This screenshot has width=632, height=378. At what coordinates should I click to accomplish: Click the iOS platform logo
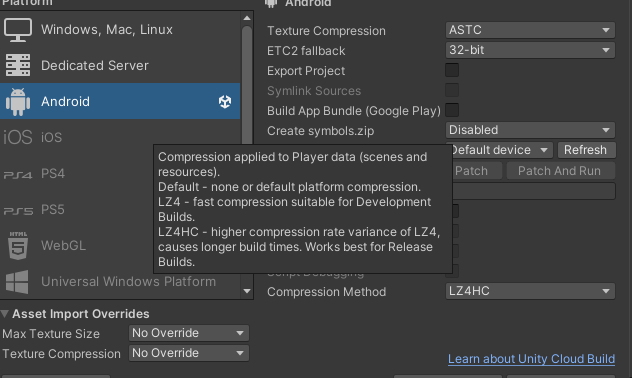coord(18,137)
